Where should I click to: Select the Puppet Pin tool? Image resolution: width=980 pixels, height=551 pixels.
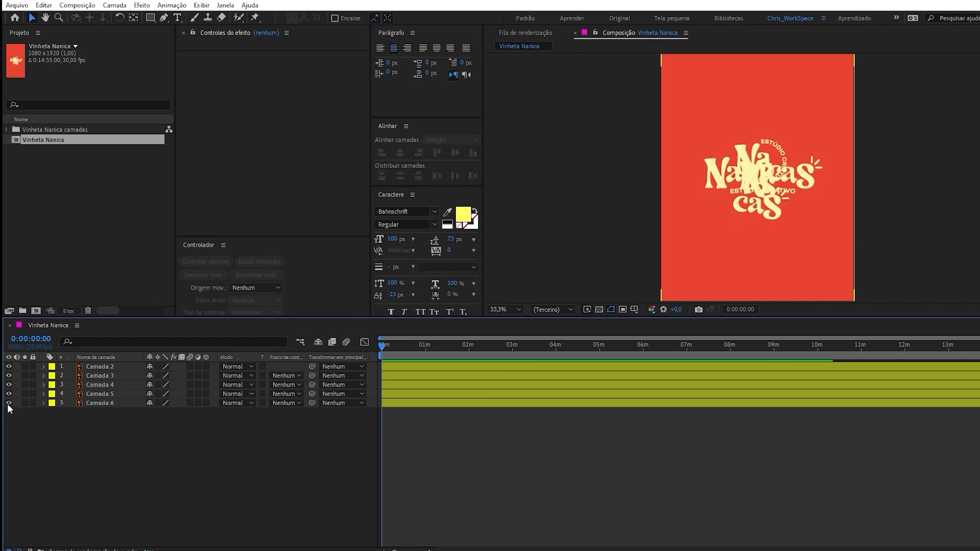[255, 18]
